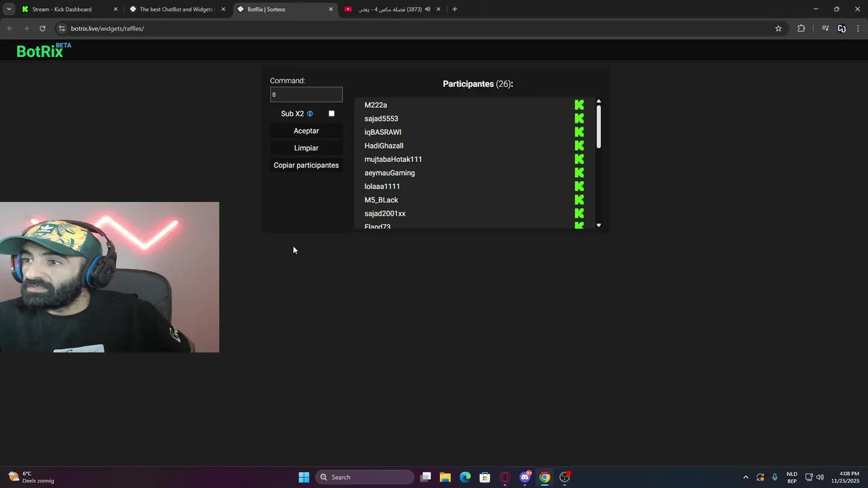This screenshot has height=488, width=868.
Task: Open Microsoft Store from the taskbar
Action: [x=485, y=477]
